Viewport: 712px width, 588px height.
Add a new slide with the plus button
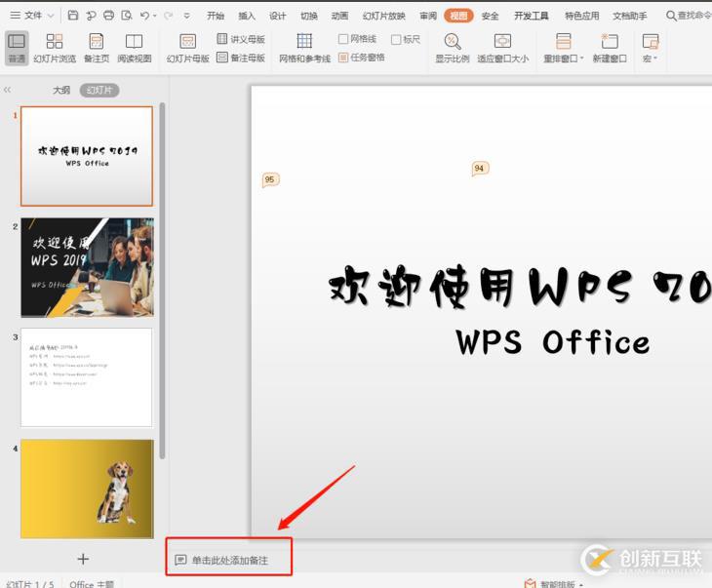[83, 559]
